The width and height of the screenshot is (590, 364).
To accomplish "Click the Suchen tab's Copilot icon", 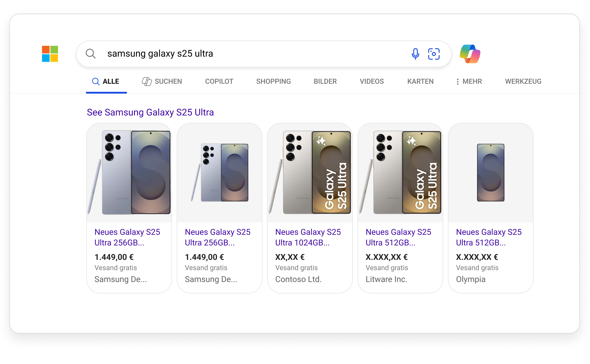I will tap(146, 82).
